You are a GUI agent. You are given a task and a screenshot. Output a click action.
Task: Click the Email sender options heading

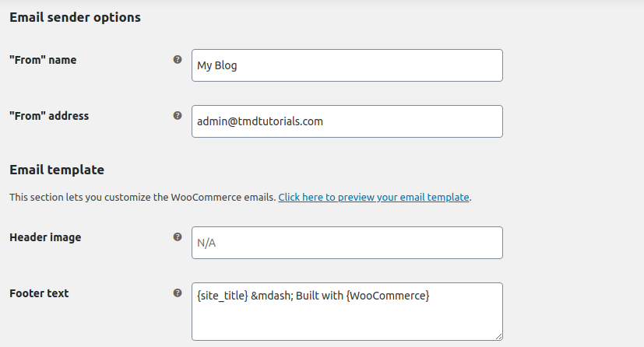tap(75, 17)
